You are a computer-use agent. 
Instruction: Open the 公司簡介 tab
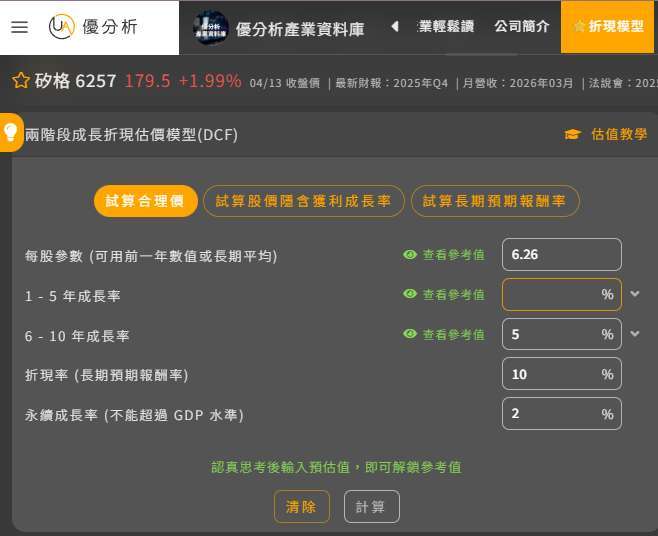(521, 27)
